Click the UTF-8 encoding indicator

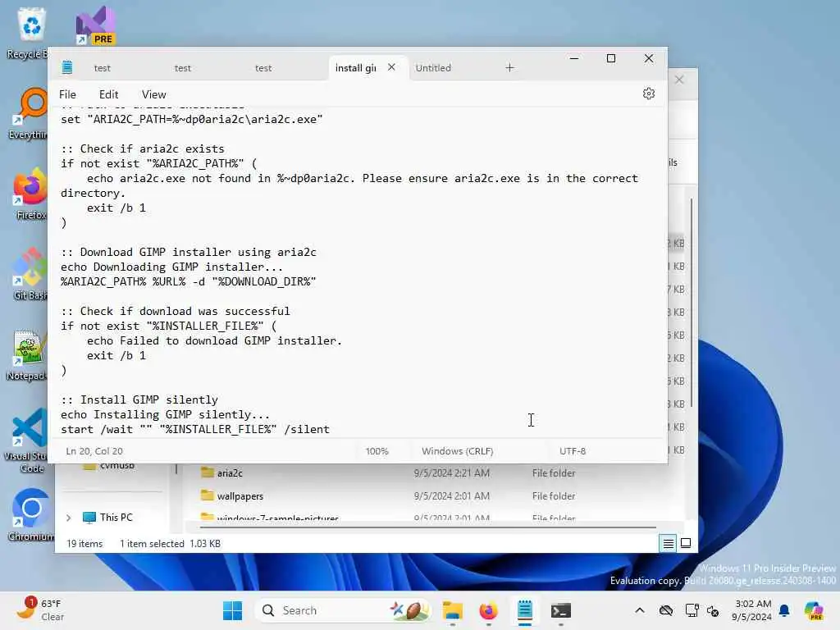[x=573, y=451]
